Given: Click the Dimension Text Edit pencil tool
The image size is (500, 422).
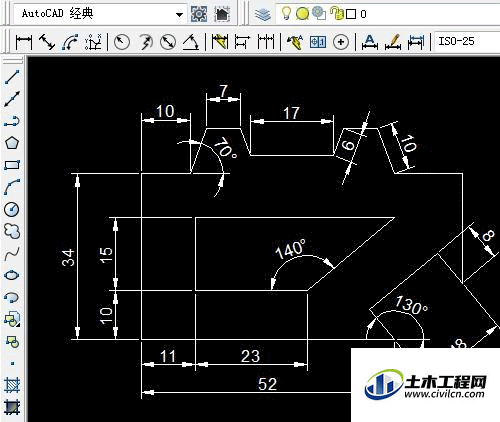Looking at the screenshot, I should (393, 42).
